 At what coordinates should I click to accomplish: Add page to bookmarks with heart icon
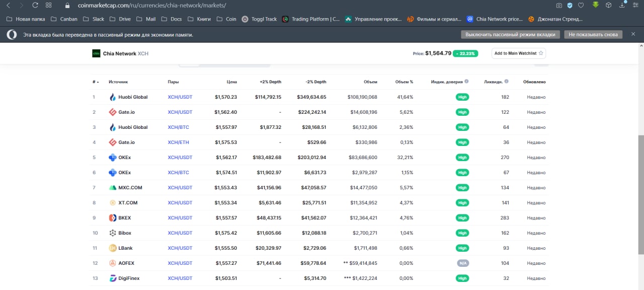581,6
